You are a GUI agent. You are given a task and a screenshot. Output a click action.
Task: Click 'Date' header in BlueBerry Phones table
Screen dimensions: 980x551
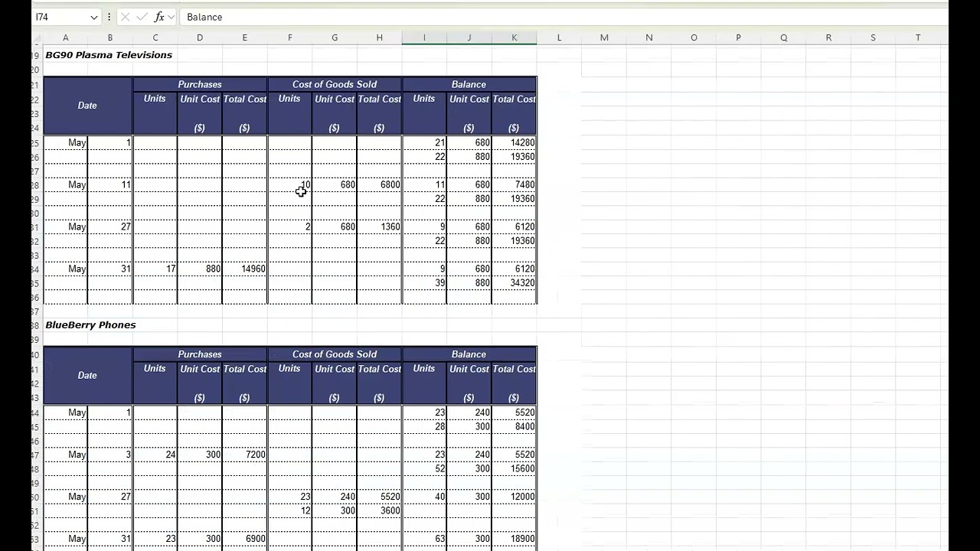(x=87, y=376)
